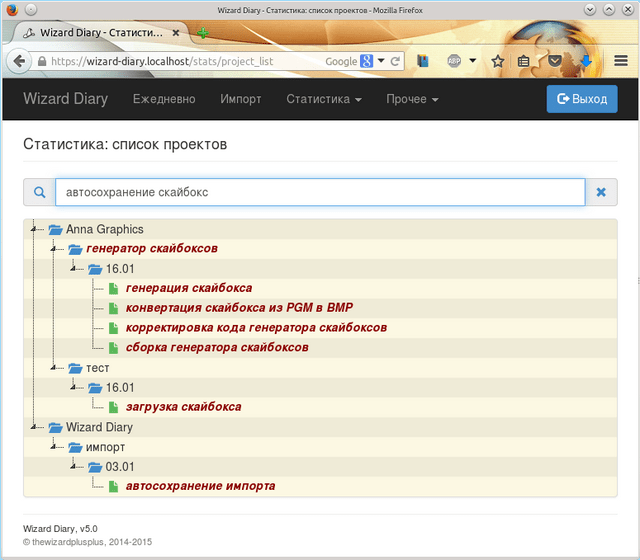This screenshot has height=560, width=640.
Task: Collapse the 03.01 tree node
Action: tap(73, 467)
